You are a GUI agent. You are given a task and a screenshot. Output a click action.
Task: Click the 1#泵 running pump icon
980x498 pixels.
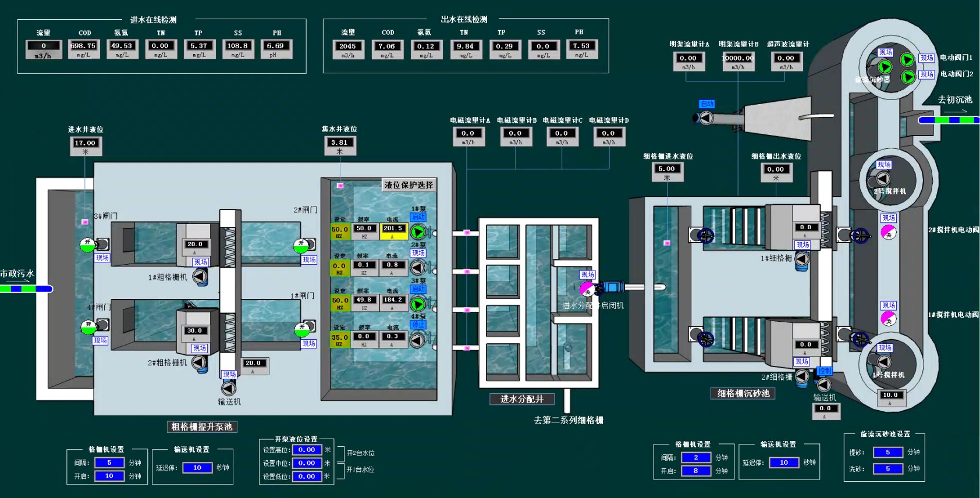pyautogui.click(x=418, y=232)
